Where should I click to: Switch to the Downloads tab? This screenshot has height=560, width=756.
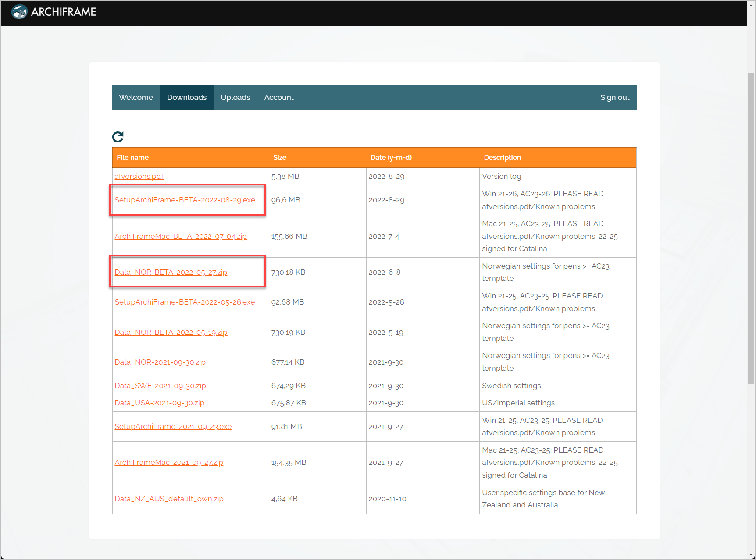[x=187, y=97]
